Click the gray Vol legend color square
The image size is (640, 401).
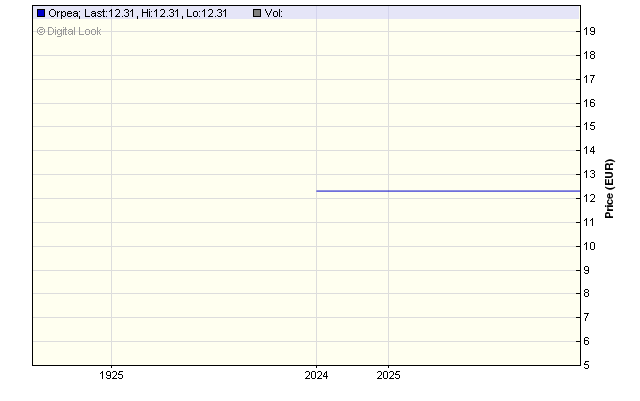coord(257,13)
